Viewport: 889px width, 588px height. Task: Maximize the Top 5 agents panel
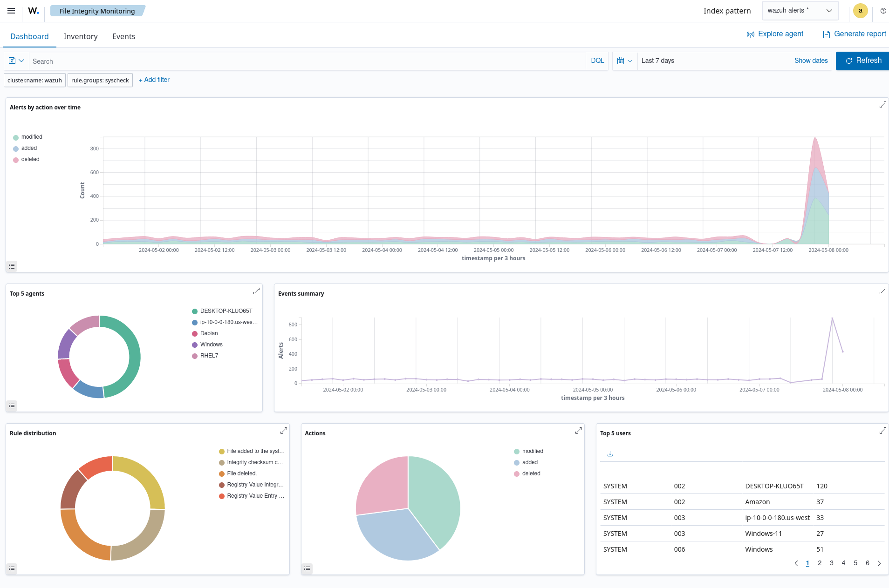point(256,291)
